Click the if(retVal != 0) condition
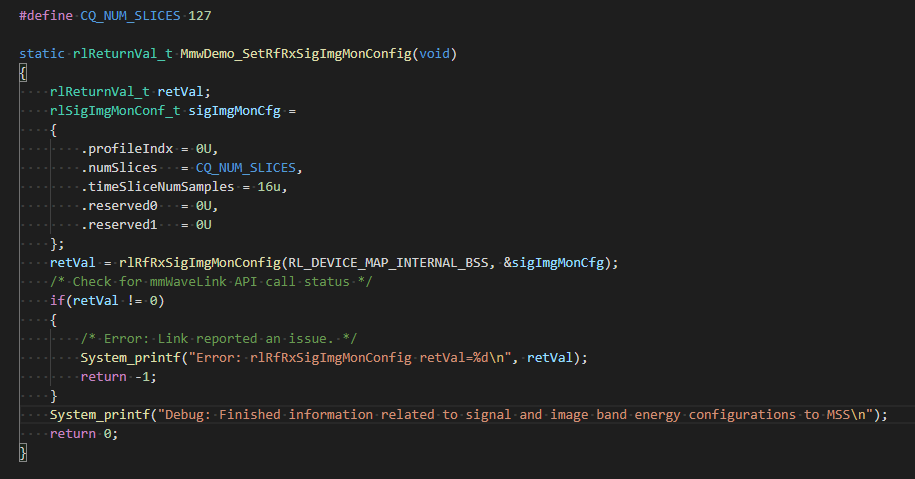Screen dimensions: 915x479 pyautogui.click(x=107, y=301)
